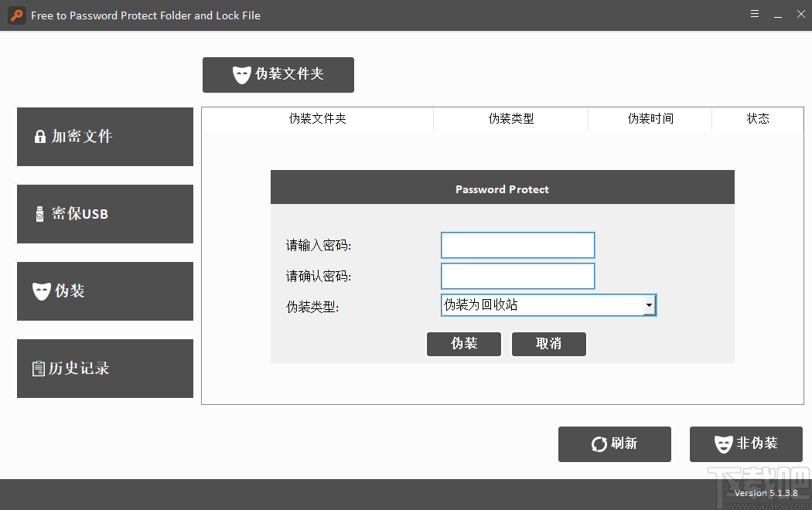812x510 pixels.
Task: Expand the disguise type combo box arrow
Action: 650,304
